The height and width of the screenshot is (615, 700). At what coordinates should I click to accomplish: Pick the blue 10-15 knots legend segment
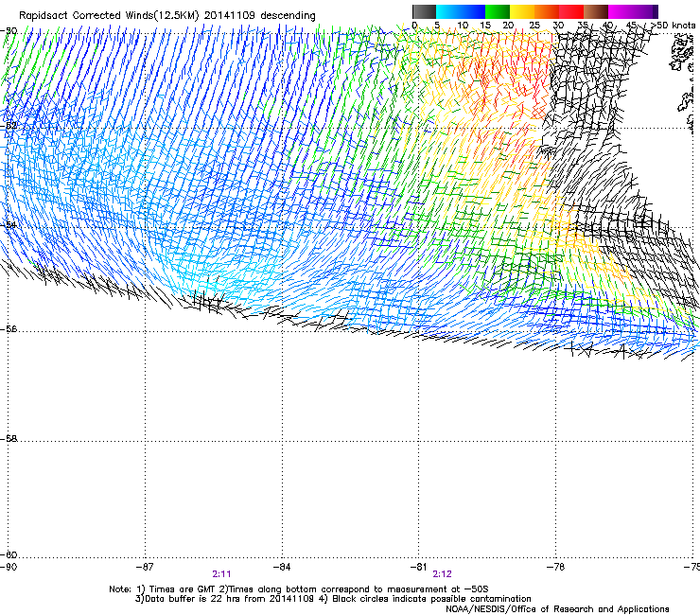pos(473,12)
